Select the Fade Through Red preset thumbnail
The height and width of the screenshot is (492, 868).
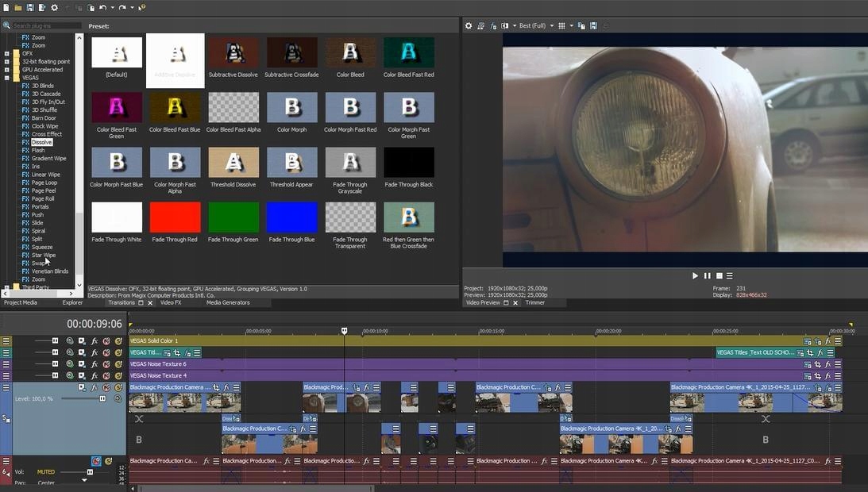[x=175, y=218]
